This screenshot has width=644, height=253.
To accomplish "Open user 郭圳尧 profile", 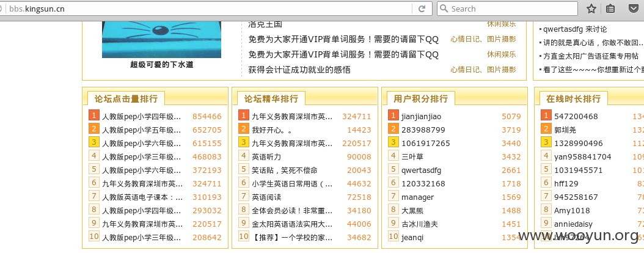I will tap(565, 130).
